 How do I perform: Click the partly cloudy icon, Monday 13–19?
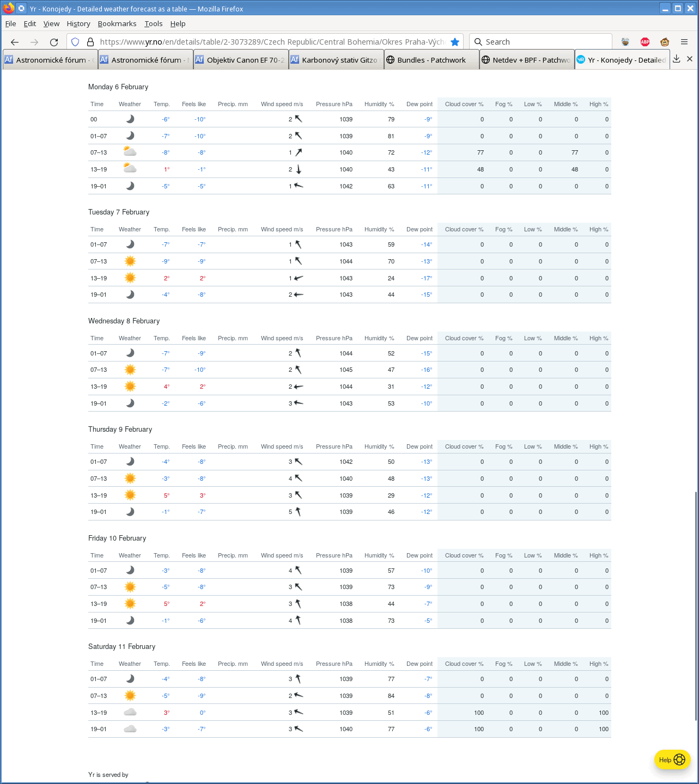coord(130,169)
